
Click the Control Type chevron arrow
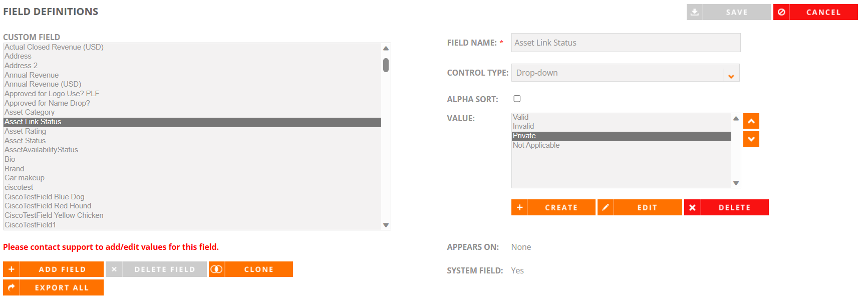[731, 76]
